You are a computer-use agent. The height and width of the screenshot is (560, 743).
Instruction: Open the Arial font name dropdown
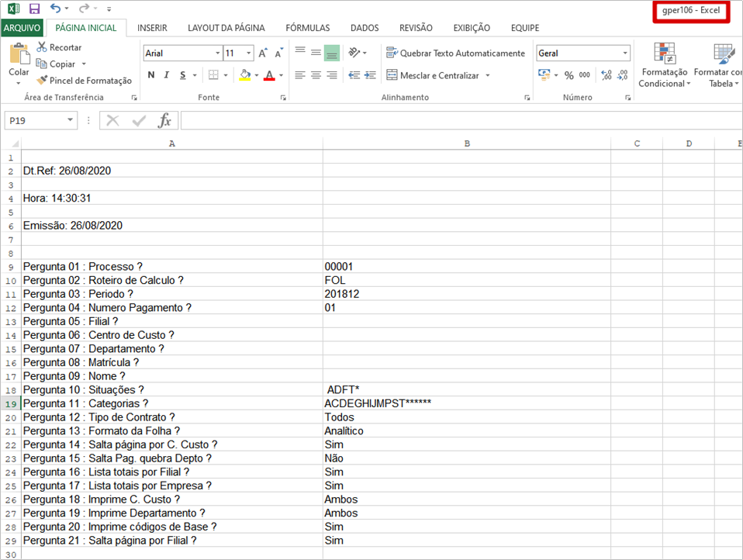(217, 53)
